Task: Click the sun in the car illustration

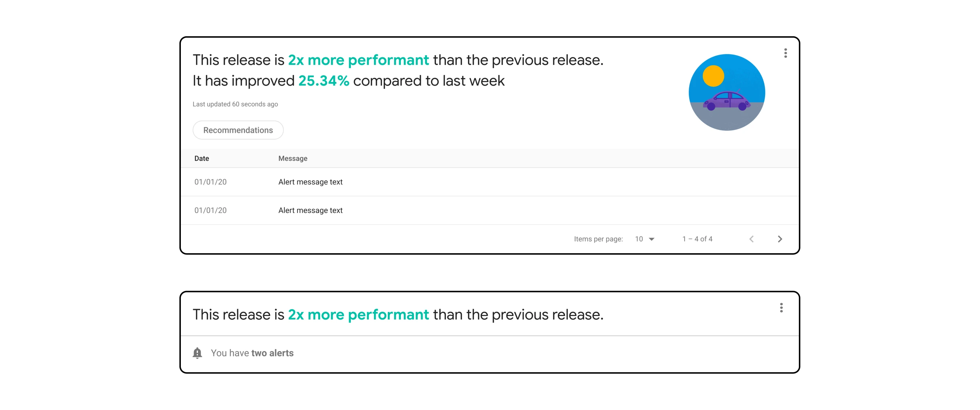Action: pyautogui.click(x=714, y=75)
